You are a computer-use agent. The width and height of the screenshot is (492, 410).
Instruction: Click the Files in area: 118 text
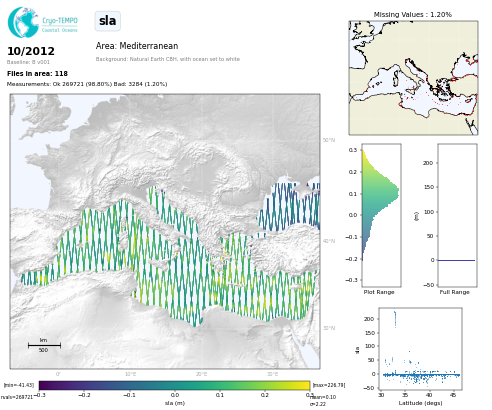(37, 73)
